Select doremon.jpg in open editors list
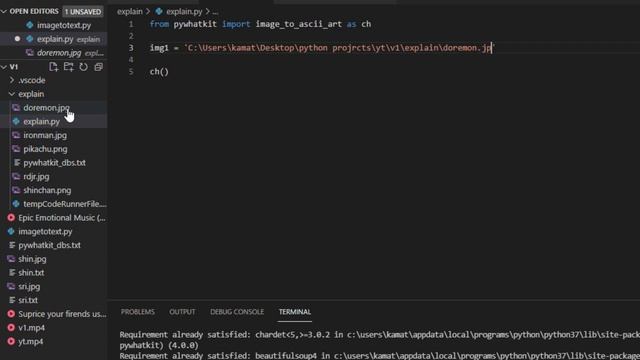The image size is (640, 360). pos(59,53)
